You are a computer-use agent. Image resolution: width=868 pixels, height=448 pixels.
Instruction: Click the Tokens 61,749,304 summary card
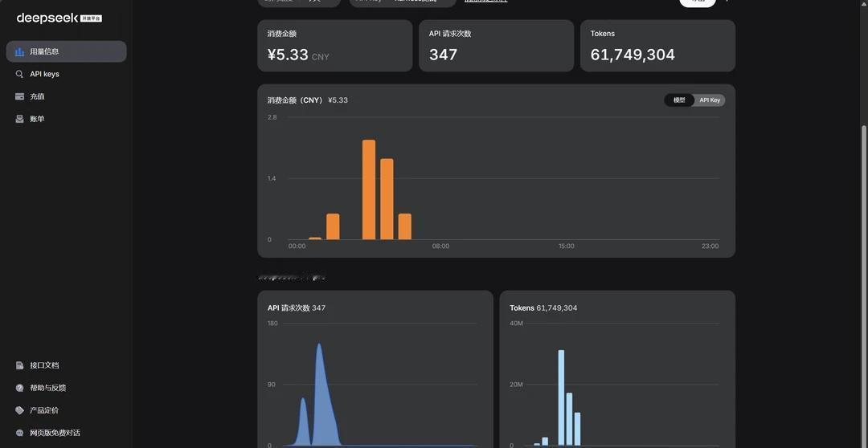[x=657, y=46]
